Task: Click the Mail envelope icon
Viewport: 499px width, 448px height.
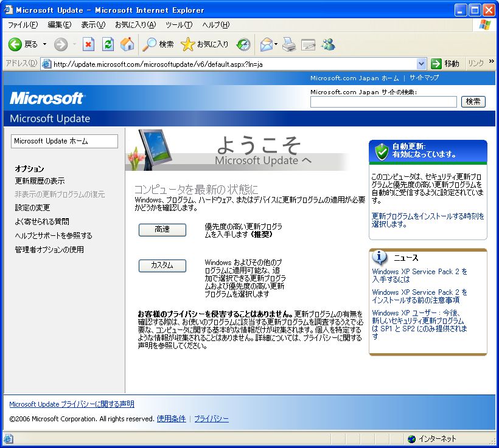Action: coord(267,44)
